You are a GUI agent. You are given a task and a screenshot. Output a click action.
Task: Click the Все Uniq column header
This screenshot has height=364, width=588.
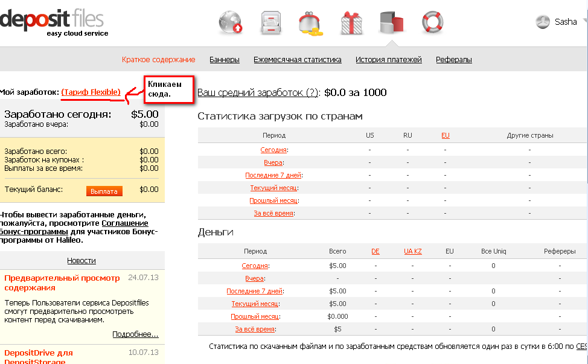click(x=493, y=251)
